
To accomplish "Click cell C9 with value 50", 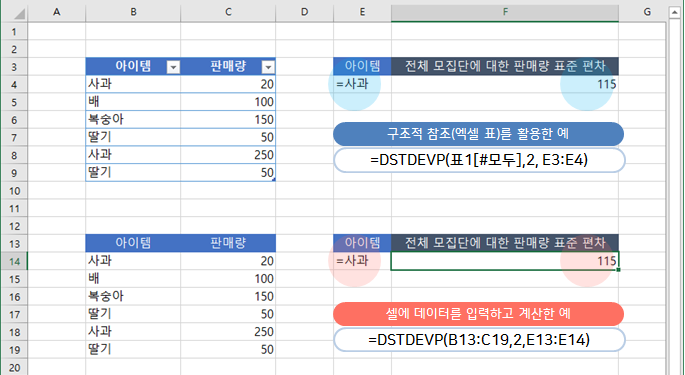I will click(x=228, y=173).
